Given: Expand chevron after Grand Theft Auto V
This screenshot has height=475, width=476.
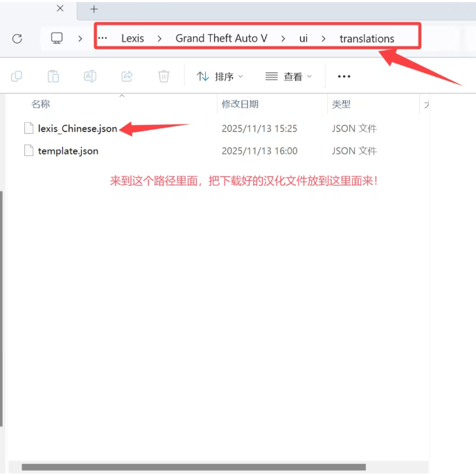Looking at the screenshot, I should [x=283, y=39].
